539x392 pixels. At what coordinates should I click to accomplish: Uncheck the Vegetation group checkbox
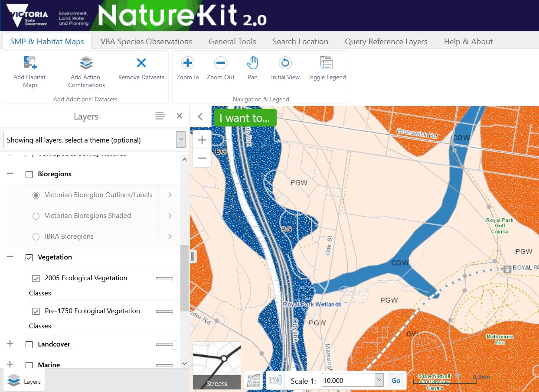[x=29, y=258]
